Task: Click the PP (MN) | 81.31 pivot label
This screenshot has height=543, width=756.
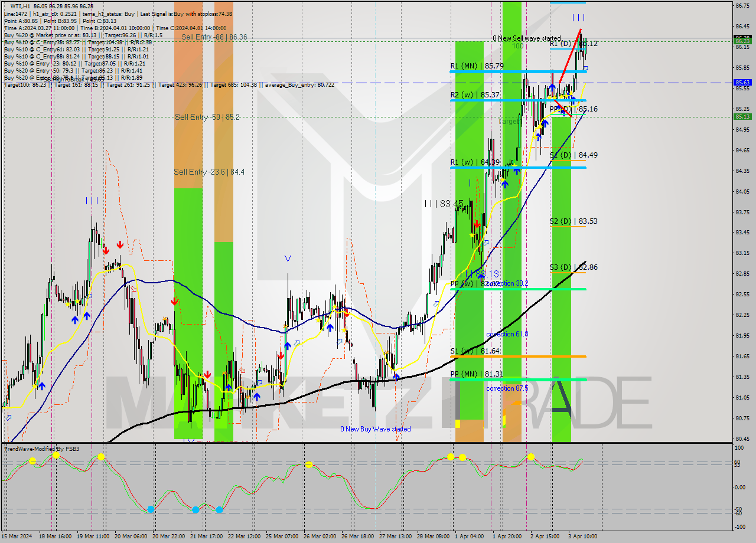Action: [477, 374]
